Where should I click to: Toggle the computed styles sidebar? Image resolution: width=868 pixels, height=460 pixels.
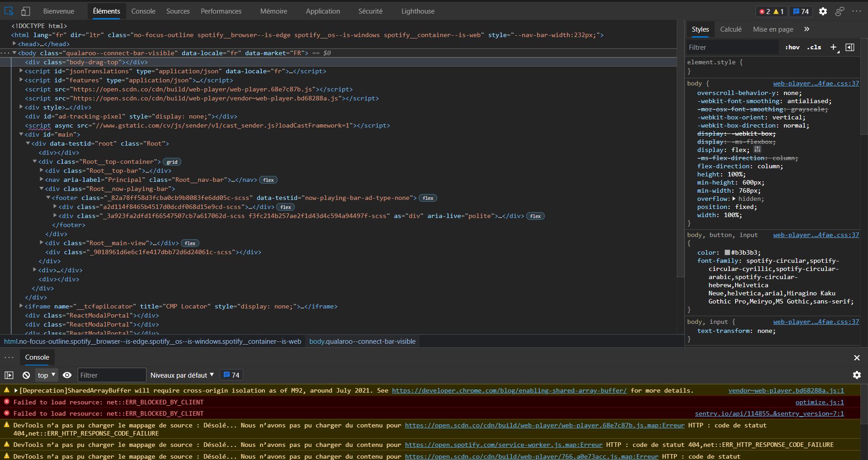(x=850, y=47)
